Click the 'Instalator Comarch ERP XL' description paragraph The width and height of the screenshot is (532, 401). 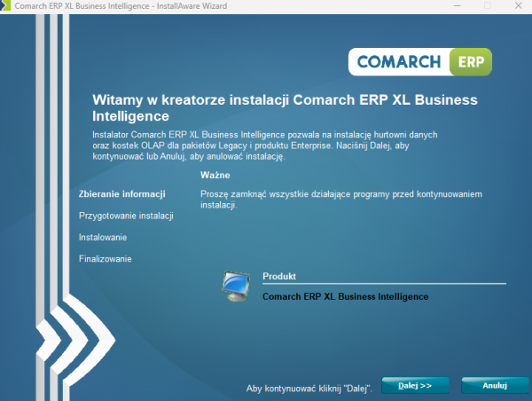(x=265, y=145)
